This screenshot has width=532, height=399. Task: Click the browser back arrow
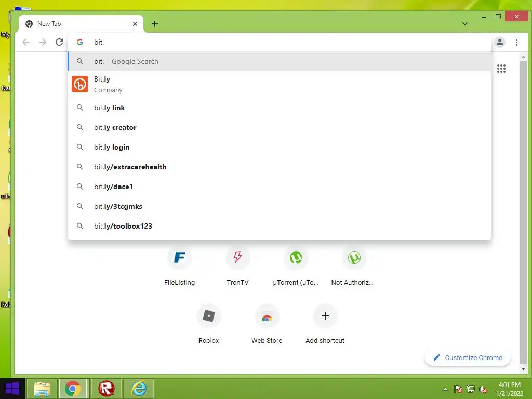[x=26, y=42]
